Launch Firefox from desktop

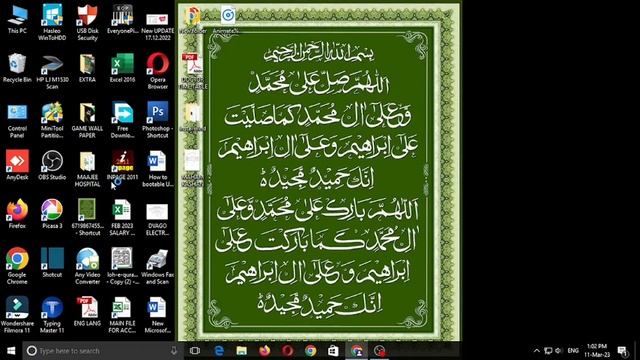(17, 214)
